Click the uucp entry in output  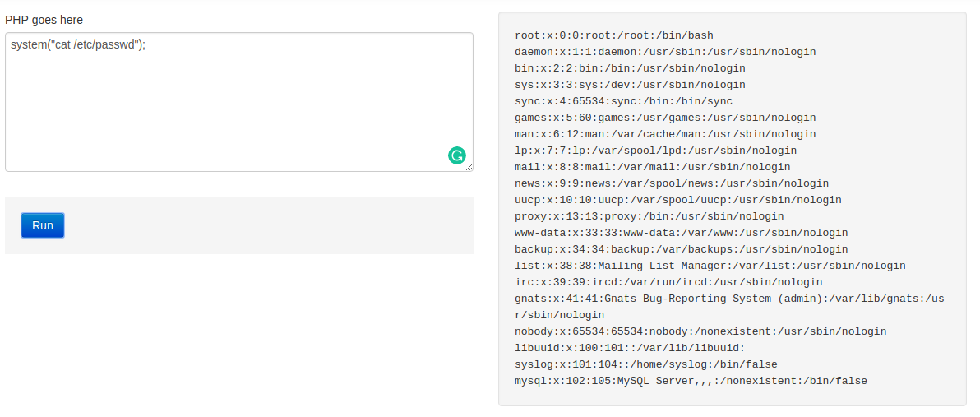(x=677, y=200)
